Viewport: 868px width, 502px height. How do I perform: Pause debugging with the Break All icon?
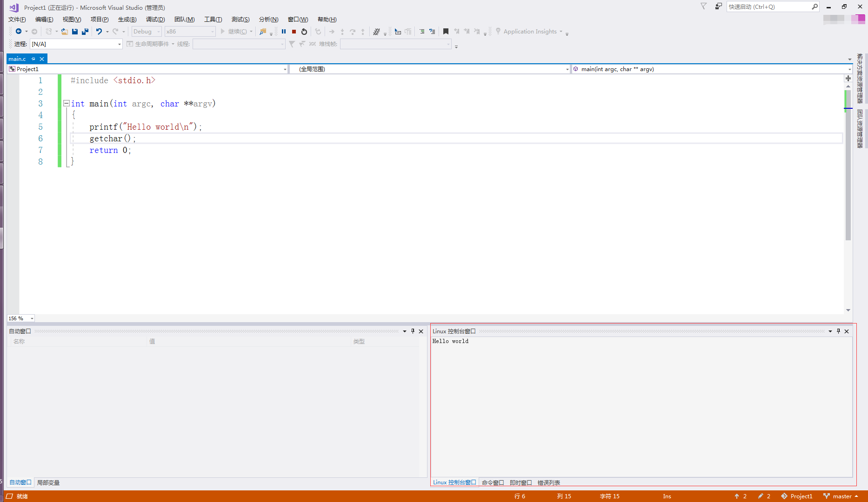click(x=284, y=32)
